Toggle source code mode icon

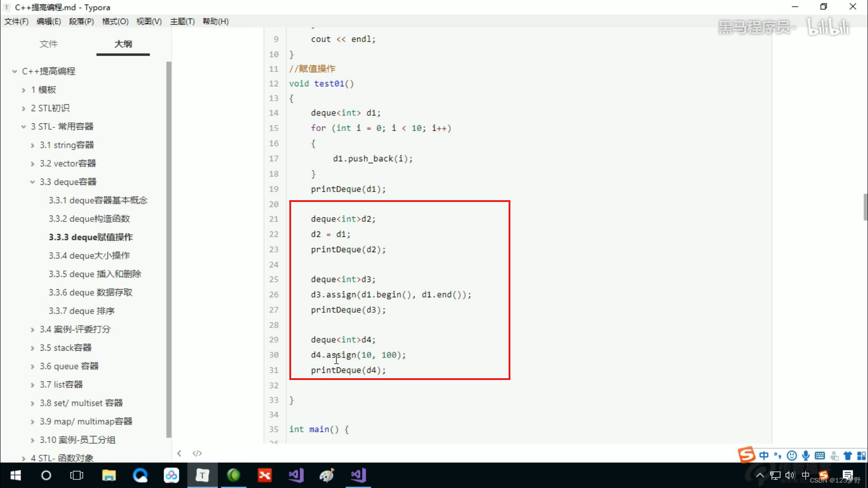[x=197, y=453]
